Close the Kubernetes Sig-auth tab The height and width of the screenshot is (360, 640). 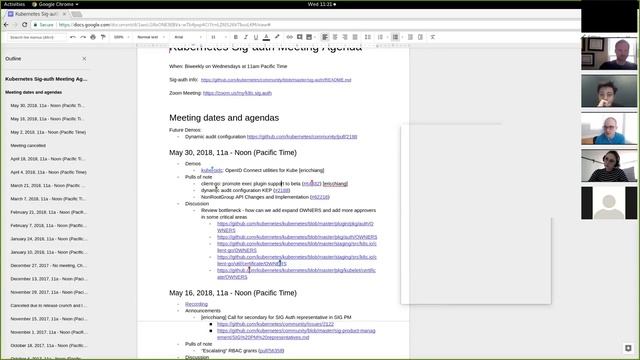(x=64, y=14)
